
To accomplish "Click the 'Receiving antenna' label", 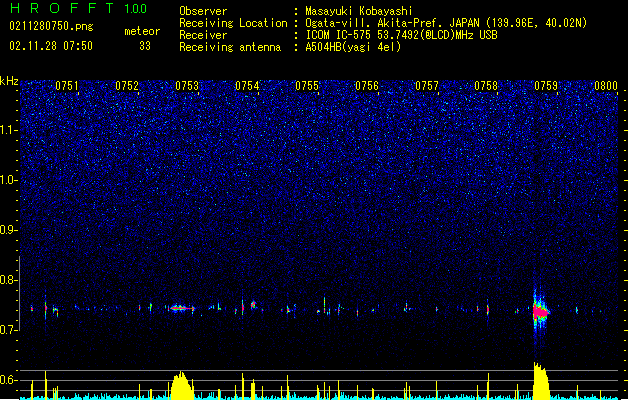I will click(230, 47).
